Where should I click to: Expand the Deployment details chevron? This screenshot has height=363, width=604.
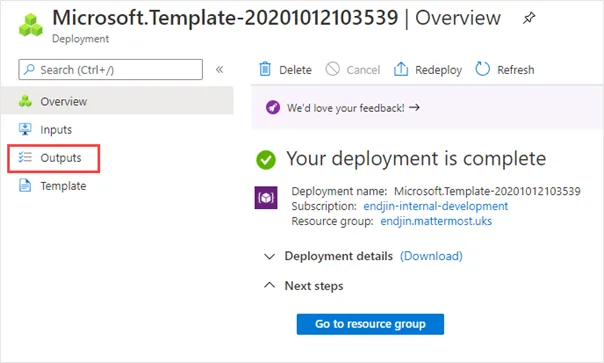pos(269,257)
